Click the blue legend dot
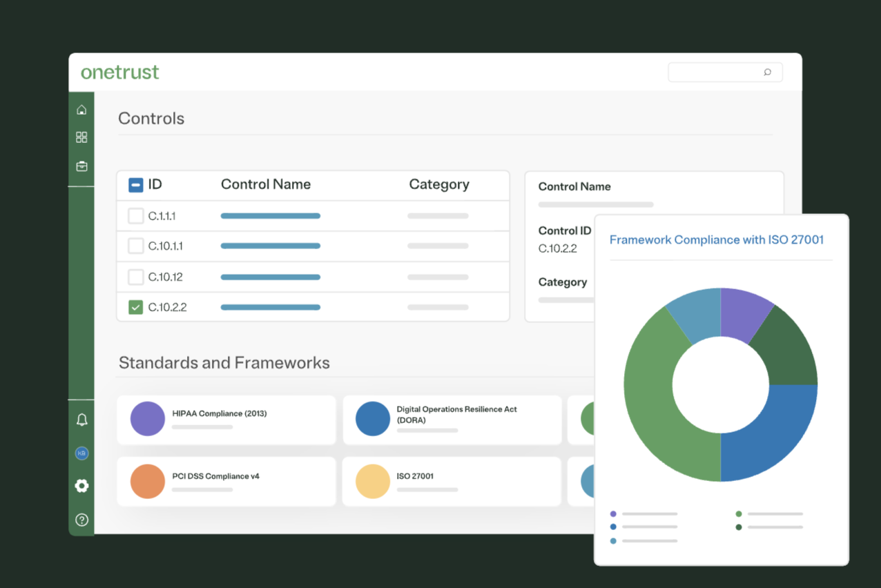 pos(613,527)
